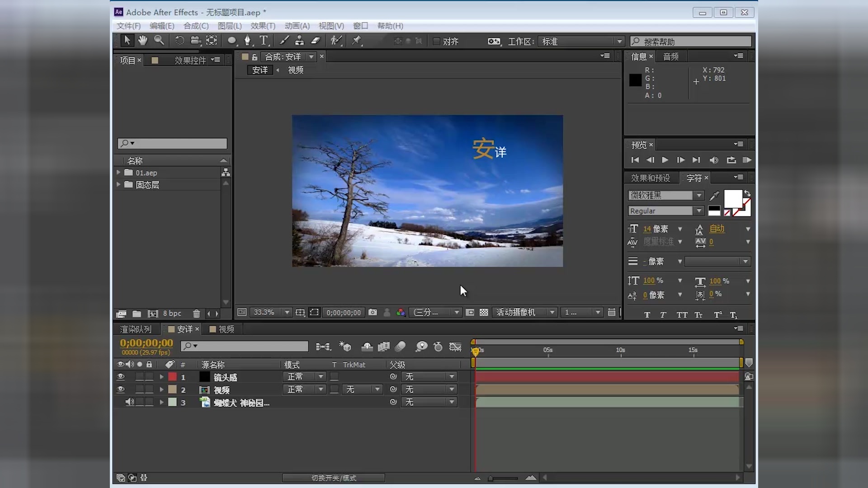Select the Hand tool
Image resolution: width=868 pixels, height=488 pixels.
(x=143, y=41)
